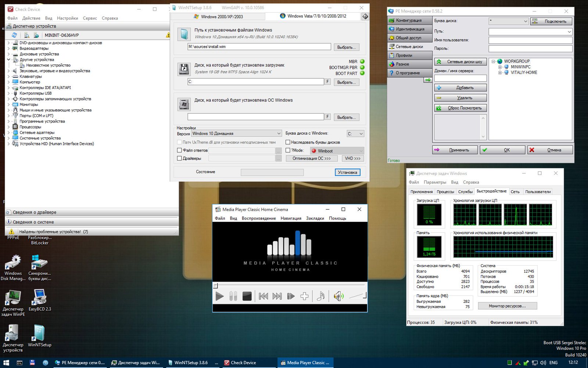588x368 pixels.
Task: Open Синхрони... буквы дис... desktop icon
Action: (40, 268)
